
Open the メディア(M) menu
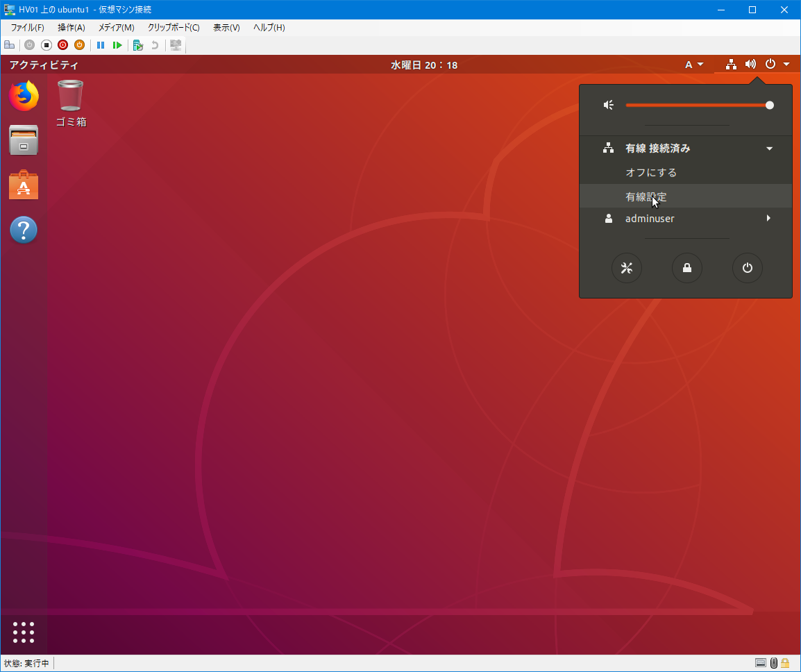116,28
